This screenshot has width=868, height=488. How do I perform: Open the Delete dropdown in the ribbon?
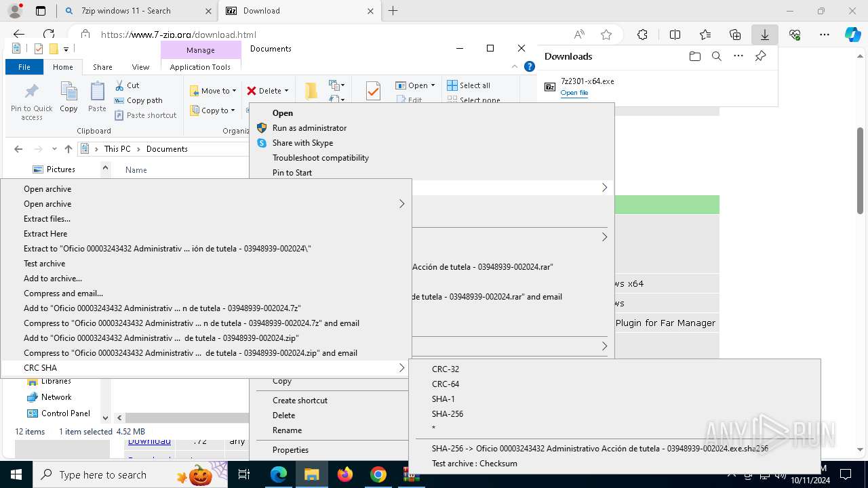(267, 91)
